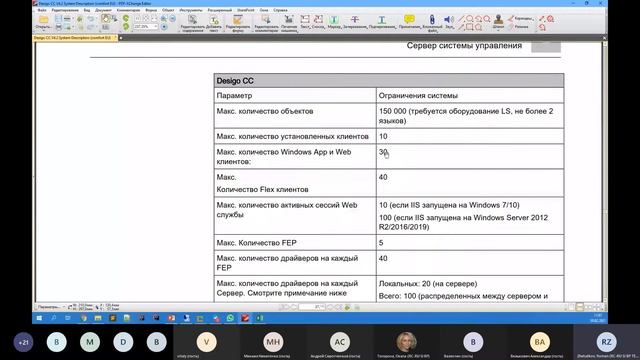
Task: Select the Hand tool icon
Action: click(105, 18)
